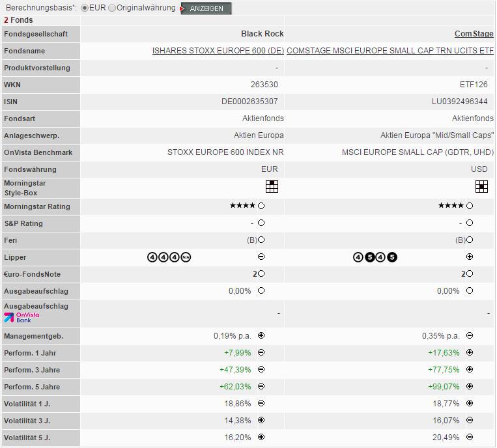The width and height of the screenshot is (497, 448).
Task: Click the ISIN LU0392496344
Action: [460, 102]
